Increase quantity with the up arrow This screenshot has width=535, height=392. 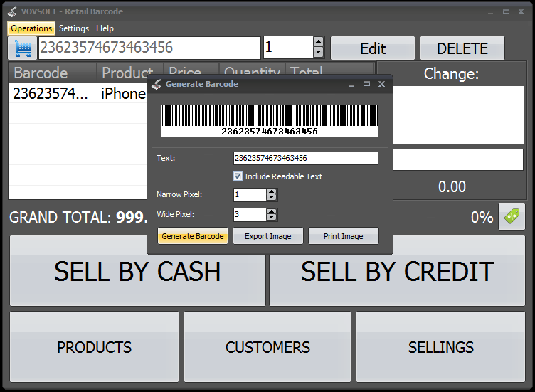(318, 42)
